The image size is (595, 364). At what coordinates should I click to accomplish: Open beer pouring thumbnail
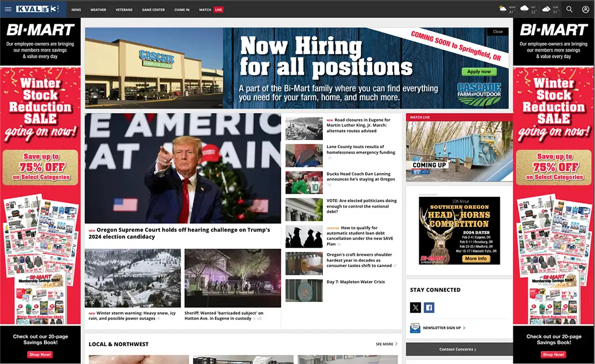[x=304, y=263]
